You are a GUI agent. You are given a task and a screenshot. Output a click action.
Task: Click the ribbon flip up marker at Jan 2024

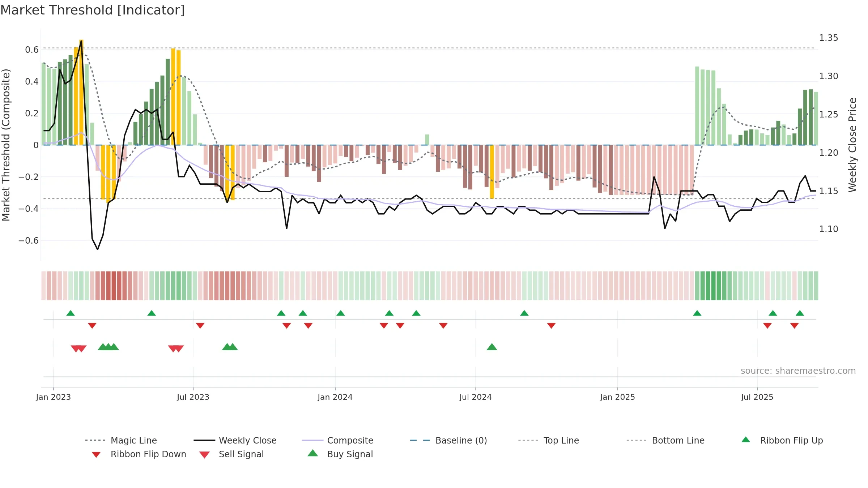point(341,313)
